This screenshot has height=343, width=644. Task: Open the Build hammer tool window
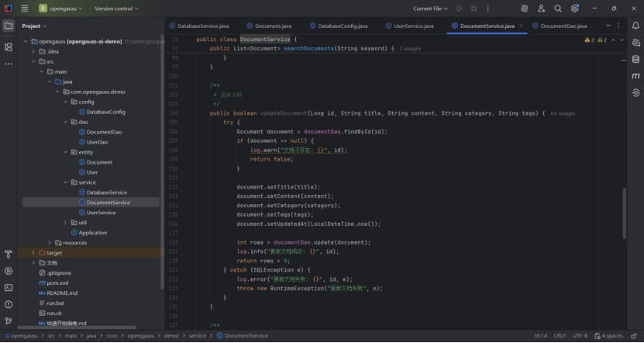(9, 255)
